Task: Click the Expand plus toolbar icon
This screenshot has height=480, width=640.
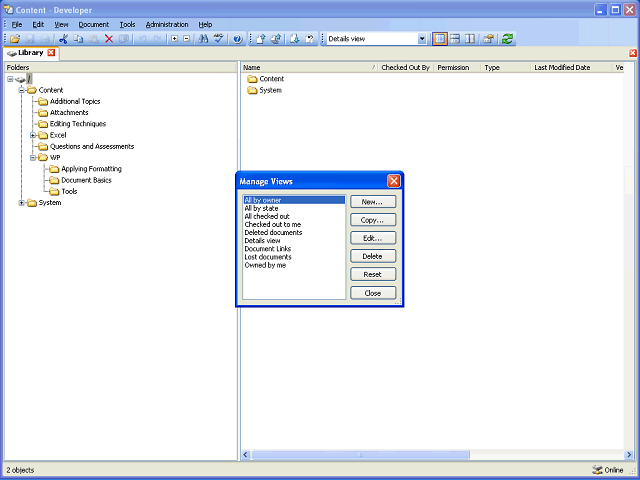Action: click(174, 39)
